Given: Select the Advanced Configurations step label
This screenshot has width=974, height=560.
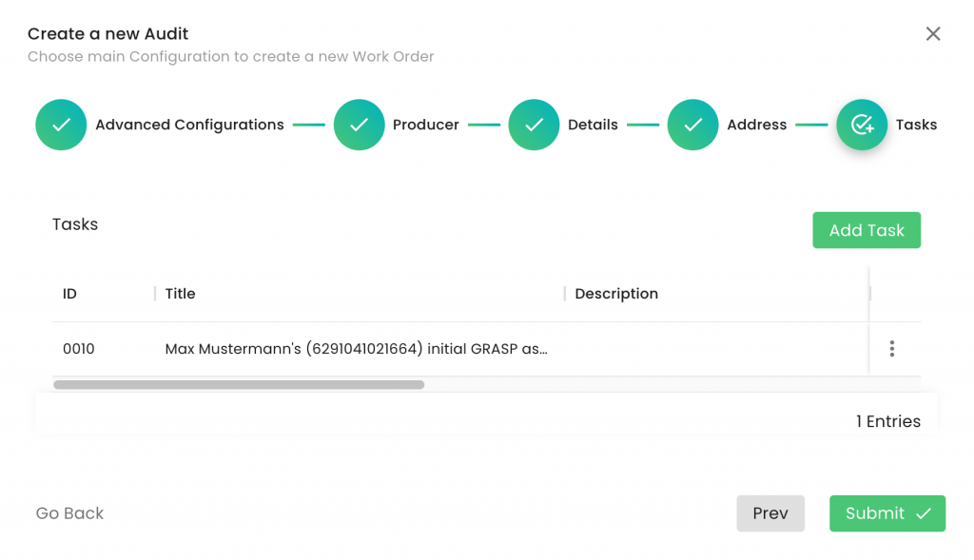Looking at the screenshot, I should pos(189,125).
